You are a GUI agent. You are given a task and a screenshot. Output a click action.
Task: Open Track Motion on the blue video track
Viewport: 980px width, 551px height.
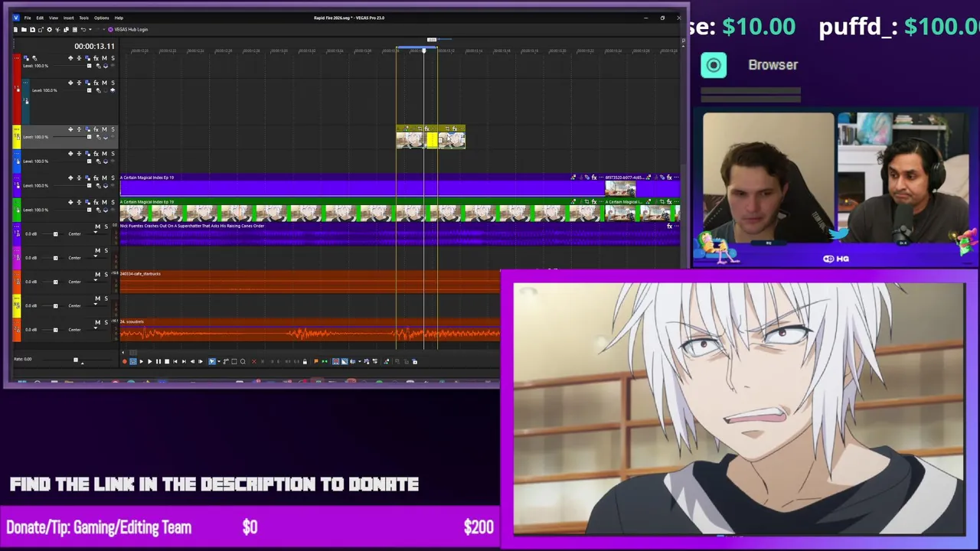coord(87,154)
